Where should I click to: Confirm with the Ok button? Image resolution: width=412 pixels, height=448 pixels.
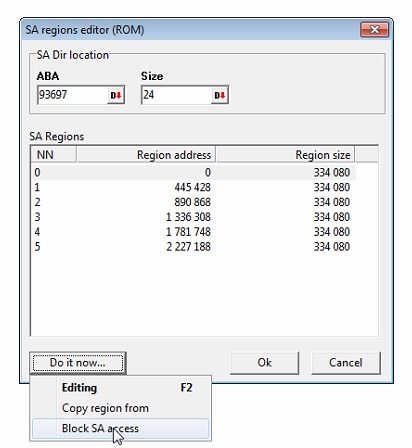(264, 363)
